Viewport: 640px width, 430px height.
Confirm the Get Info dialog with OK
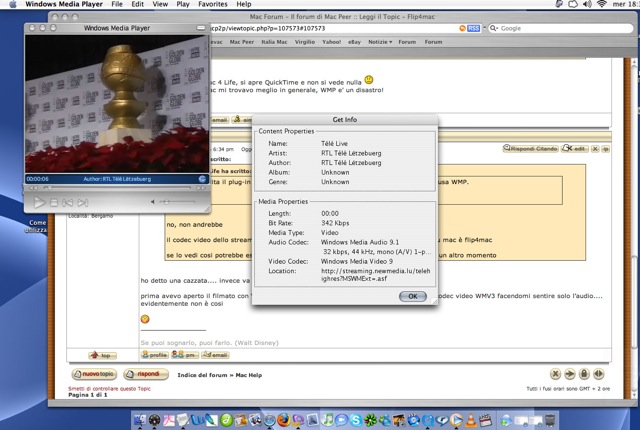[x=413, y=296]
